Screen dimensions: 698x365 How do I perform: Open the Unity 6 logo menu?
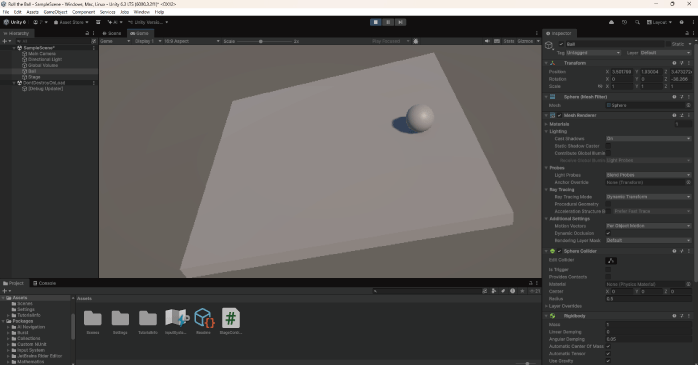[15, 22]
